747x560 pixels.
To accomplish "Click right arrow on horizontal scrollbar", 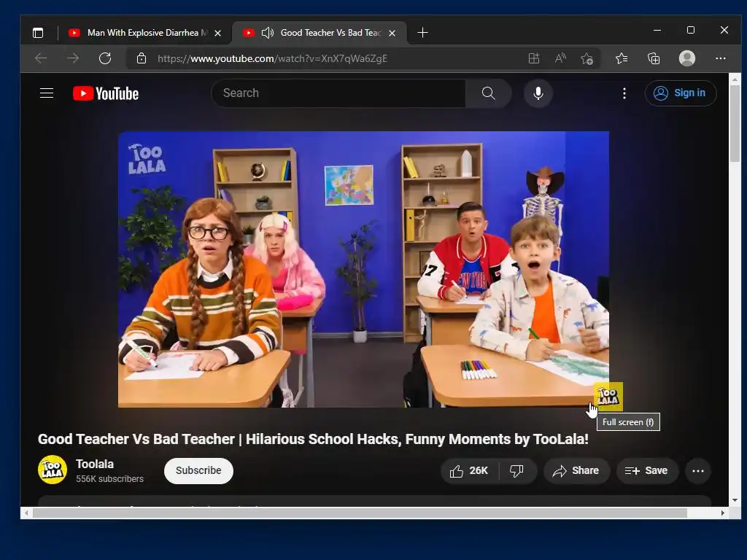I will tap(723, 513).
